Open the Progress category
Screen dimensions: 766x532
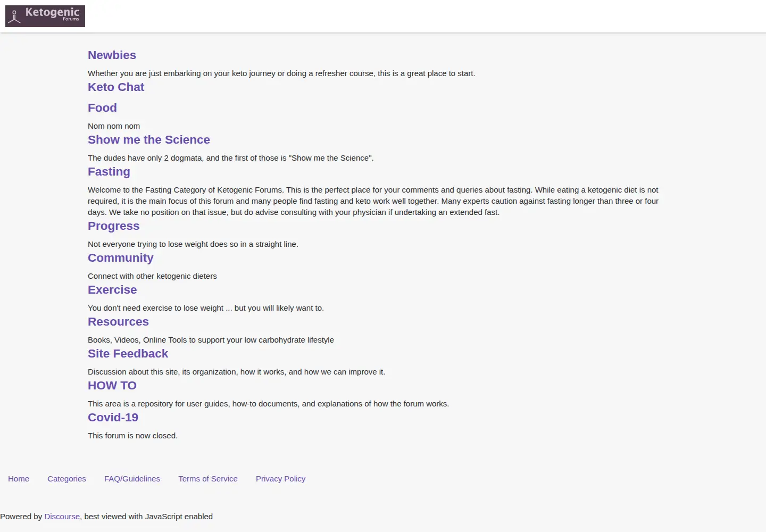pos(114,226)
